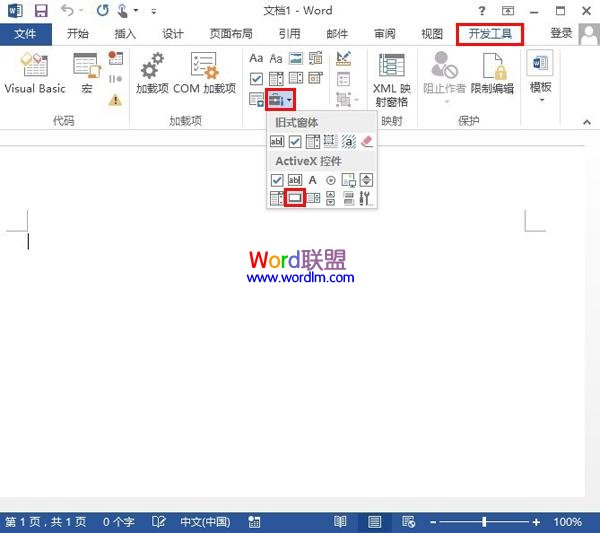The image size is (600, 533).
Task: Collapse the ribbon chevron
Action: click(587, 122)
